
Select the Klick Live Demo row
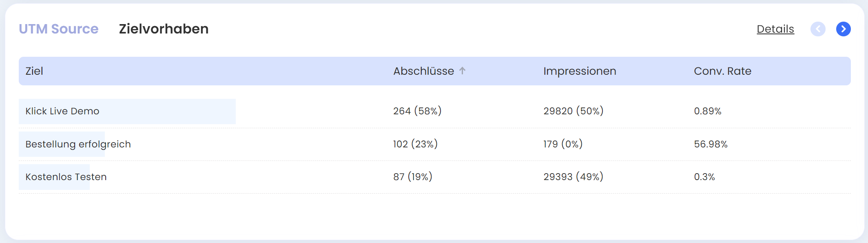point(62,111)
